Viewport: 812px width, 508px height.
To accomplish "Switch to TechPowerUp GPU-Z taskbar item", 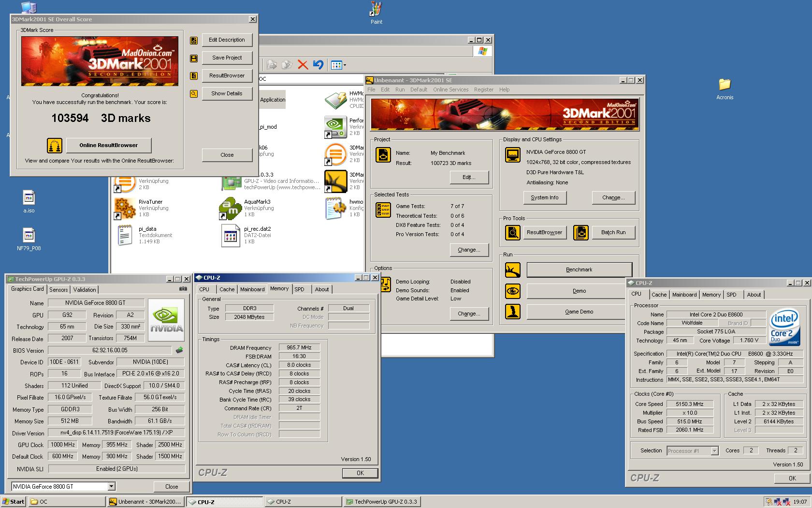I will coord(381,502).
